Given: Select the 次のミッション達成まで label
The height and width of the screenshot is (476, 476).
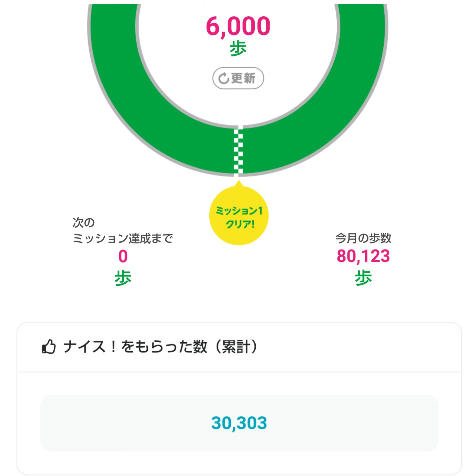Looking at the screenshot, I should click(x=123, y=231).
